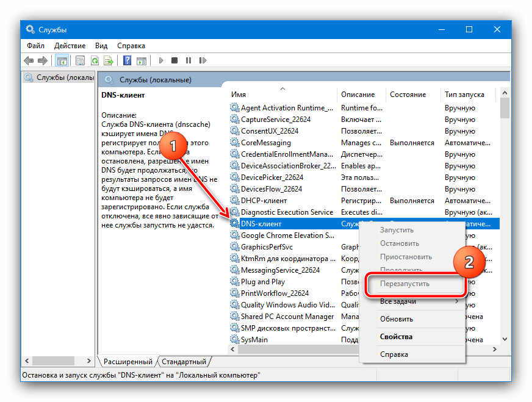This screenshot has width=532, height=402.
Task: Choose Справка in the context menu
Action: coord(412,354)
